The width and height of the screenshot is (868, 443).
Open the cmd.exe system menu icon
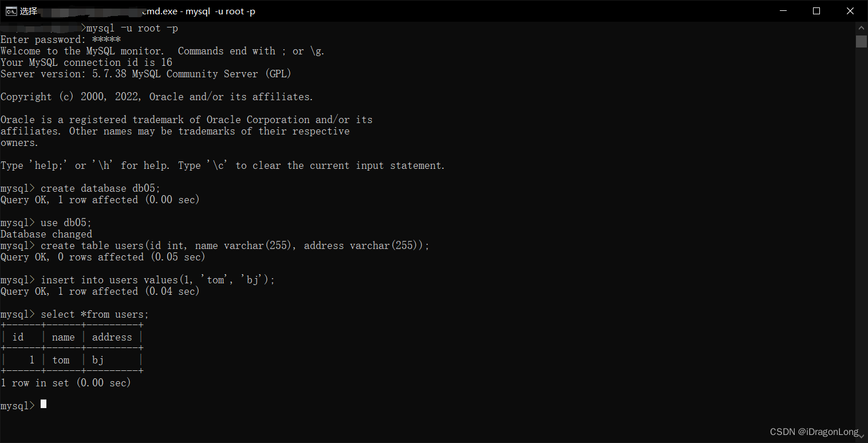(11, 11)
